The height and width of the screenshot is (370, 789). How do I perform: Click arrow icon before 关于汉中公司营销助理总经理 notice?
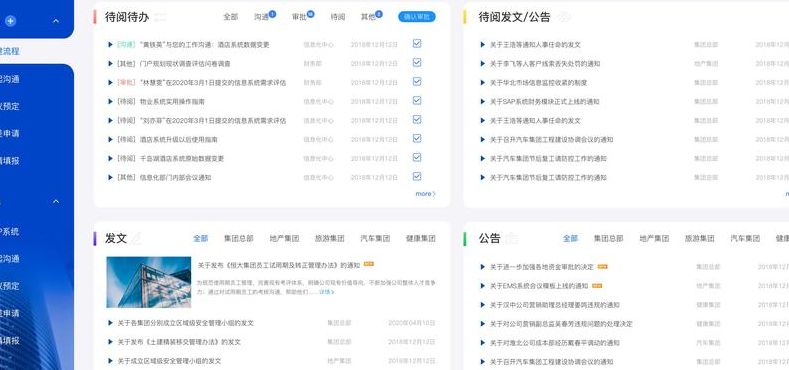point(483,305)
